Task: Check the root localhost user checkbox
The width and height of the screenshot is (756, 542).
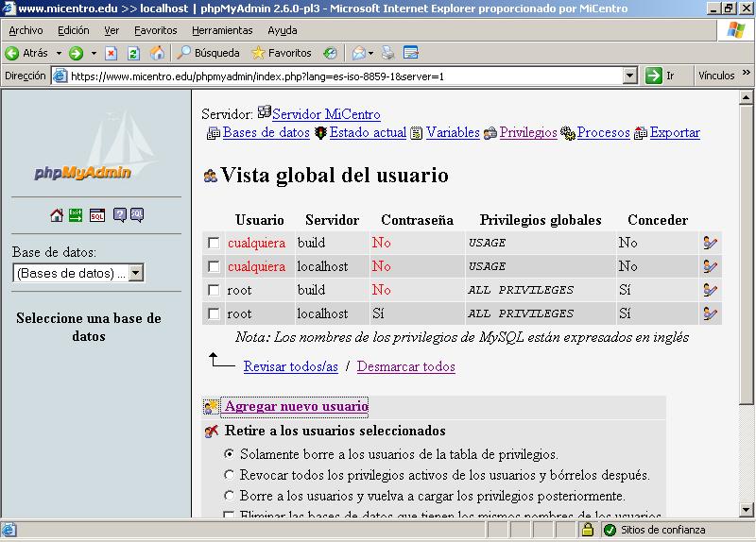Action: (214, 313)
